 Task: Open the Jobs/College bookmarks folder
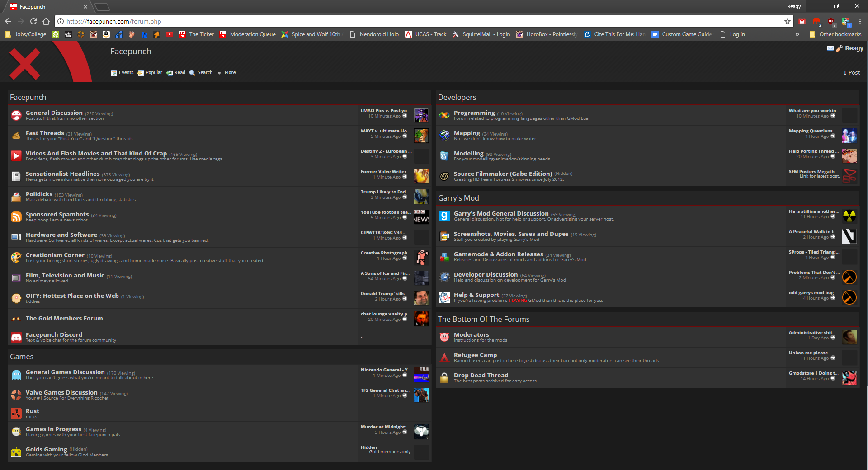pos(25,34)
